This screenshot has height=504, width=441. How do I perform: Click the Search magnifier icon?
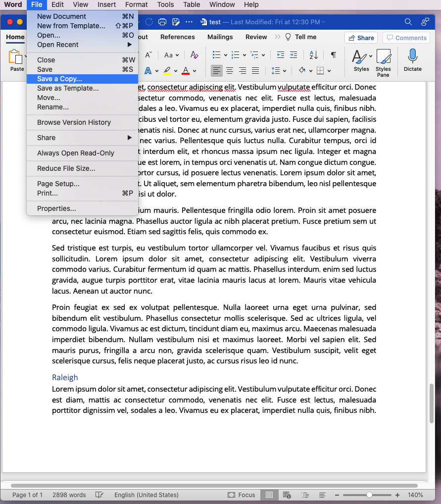(x=408, y=22)
